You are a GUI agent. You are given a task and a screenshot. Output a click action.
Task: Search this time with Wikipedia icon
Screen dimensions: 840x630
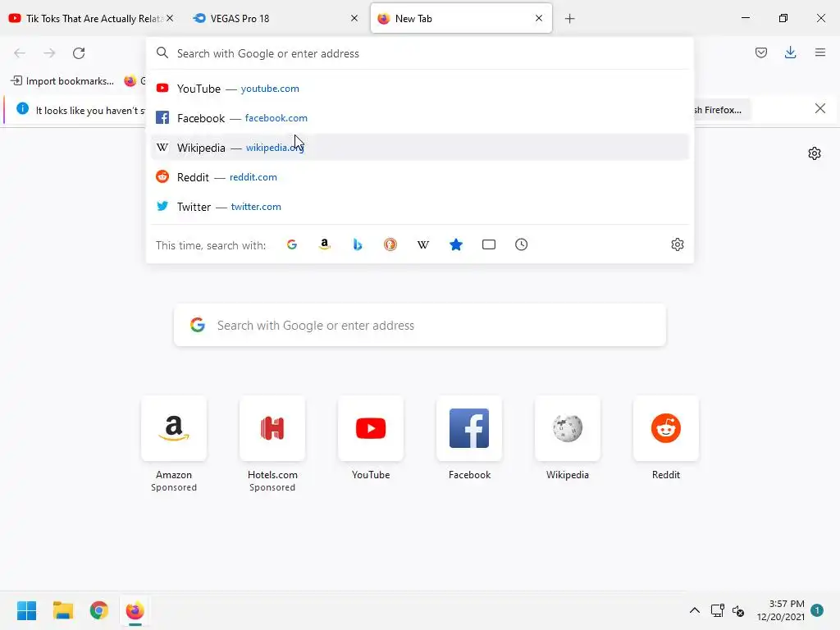coord(423,244)
